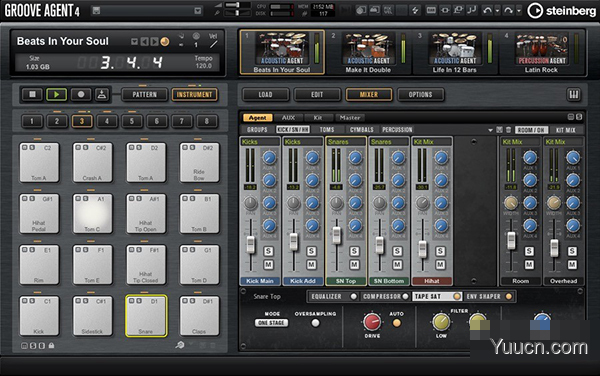Select the Make It Double kit slot
This screenshot has width=600, height=376.
click(x=368, y=52)
